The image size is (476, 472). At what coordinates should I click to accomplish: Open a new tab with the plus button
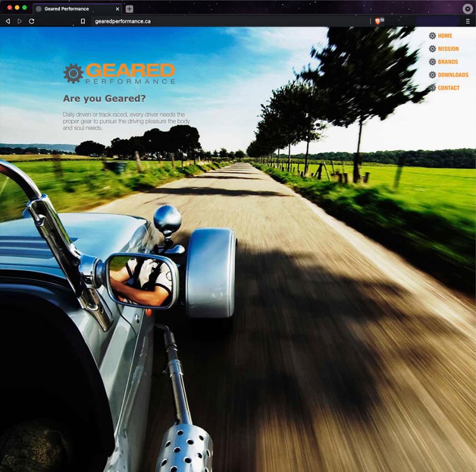pyautogui.click(x=129, y=8)
